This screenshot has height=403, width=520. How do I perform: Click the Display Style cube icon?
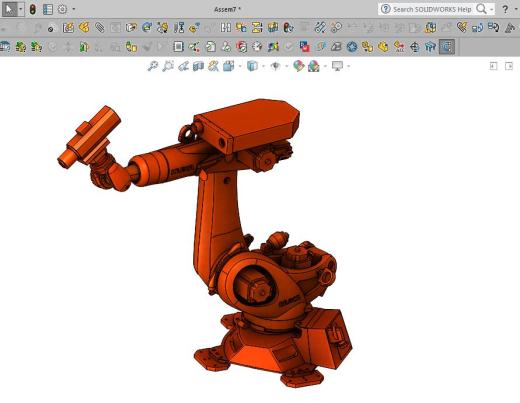click(252, 66)
